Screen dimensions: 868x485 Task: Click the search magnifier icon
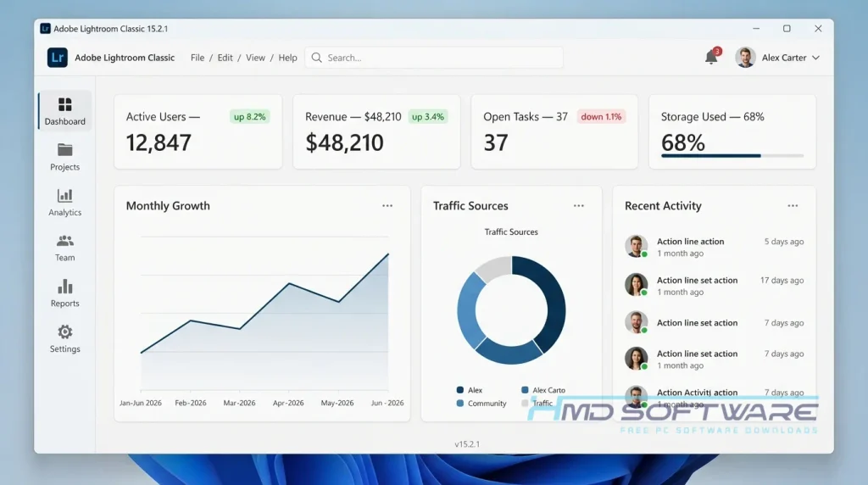pyautogui.click(x=317, y=58)
